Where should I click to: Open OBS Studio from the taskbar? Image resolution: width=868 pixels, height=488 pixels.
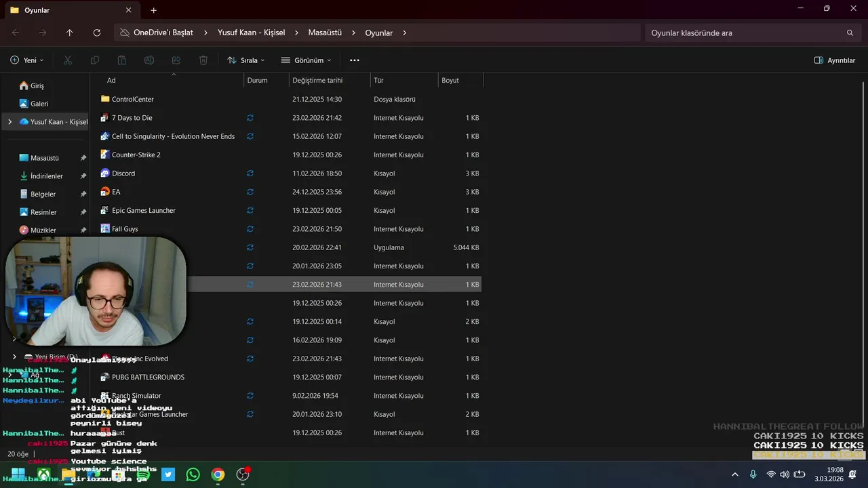(x=243, y=474)
